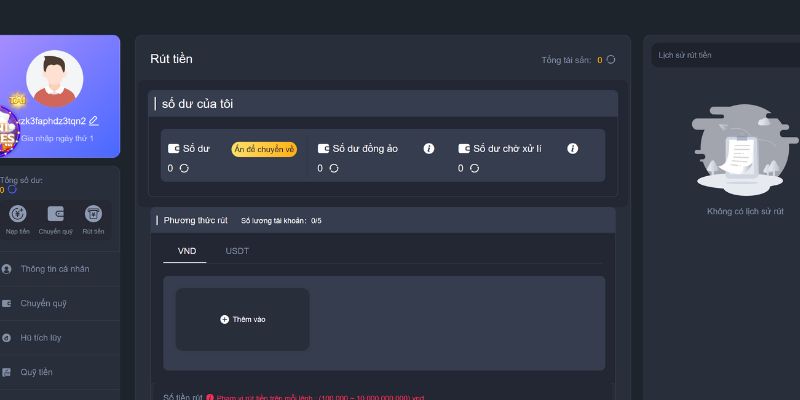Select Hũ tích lũy sidebar item
Image resolution: width=800 pixels, height=400 pixels.
[x=41, y=338]
